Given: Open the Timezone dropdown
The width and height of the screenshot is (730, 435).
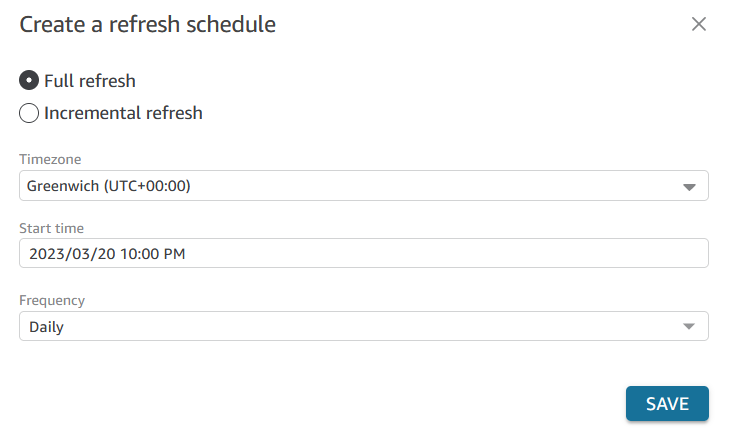Looking at the screenshot, I should coord(364,186).
